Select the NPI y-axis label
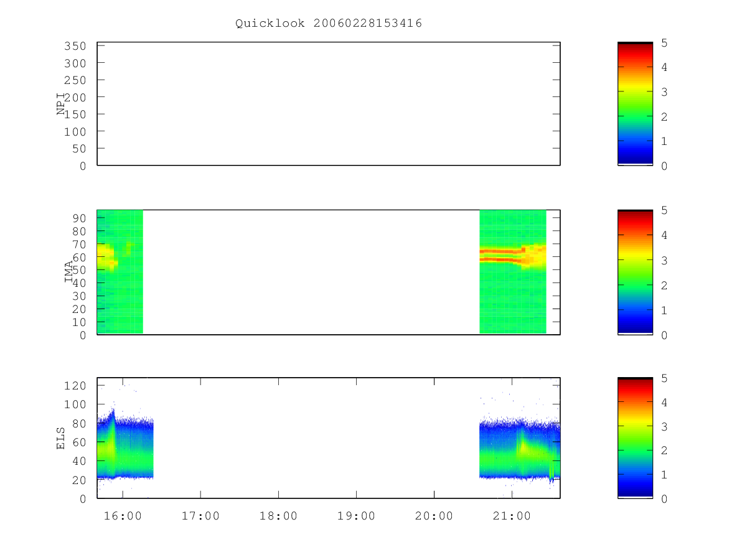Image resolution: width=747 pixels, height=560 pixels. [62, 103]
